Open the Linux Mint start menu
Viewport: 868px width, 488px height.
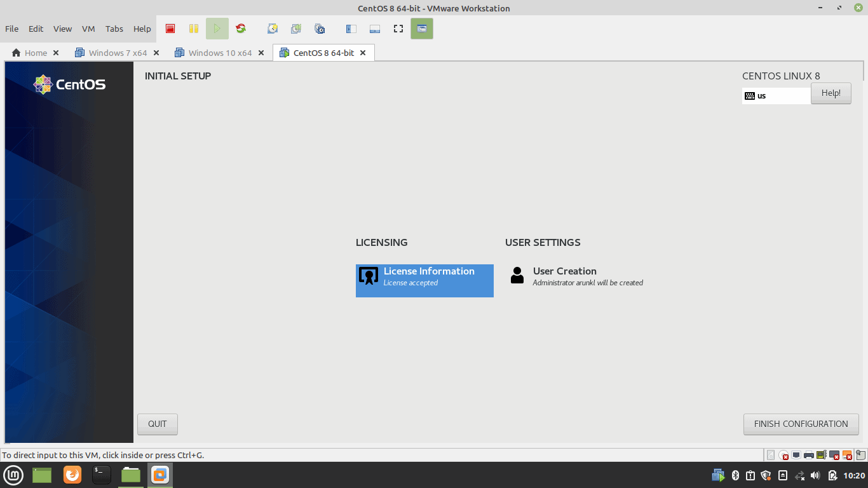click(13, 475)
